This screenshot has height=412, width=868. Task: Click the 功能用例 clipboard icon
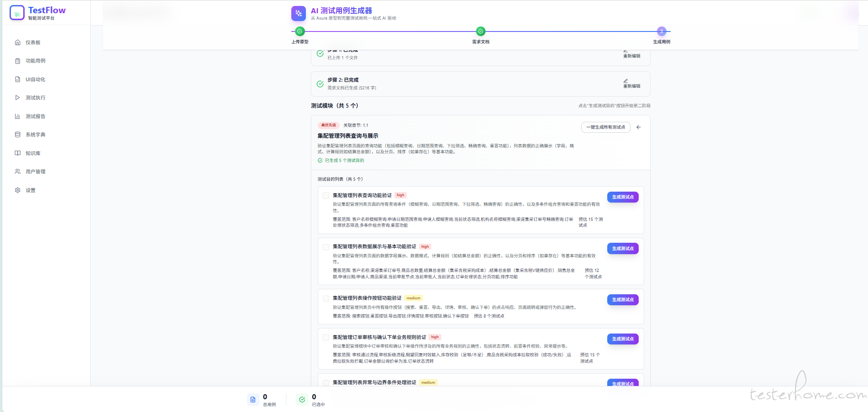tap(18, 61)
